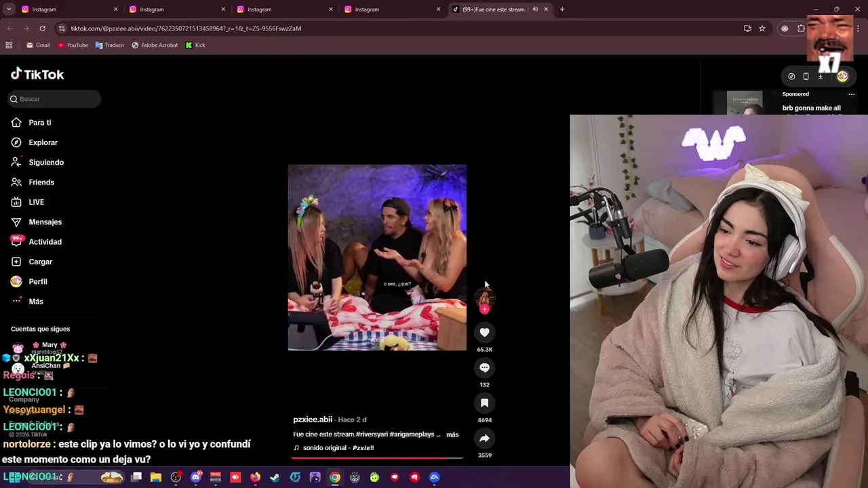Open the Friends section
Image resolution: width=868 pixels, height=488 pixels.
[x=33, y=182]
